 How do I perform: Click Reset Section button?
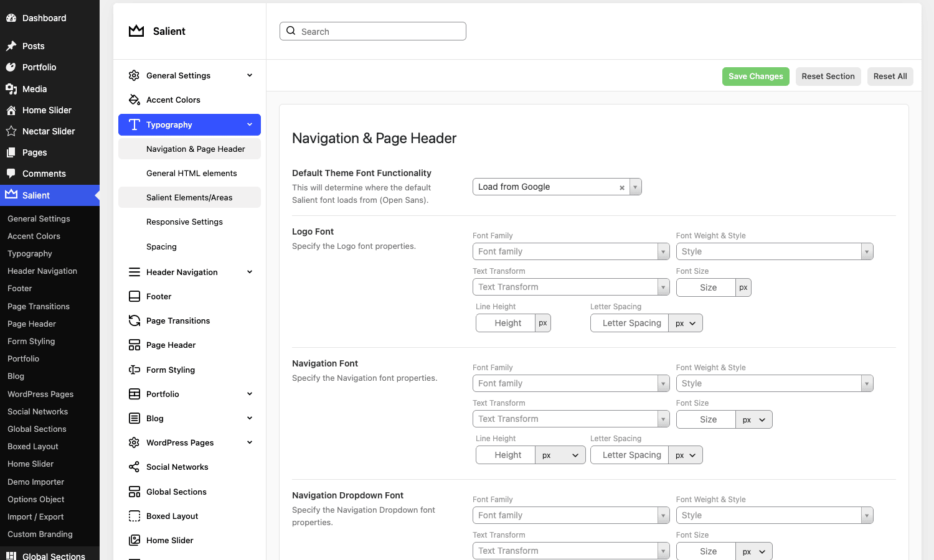coord(828,76)
